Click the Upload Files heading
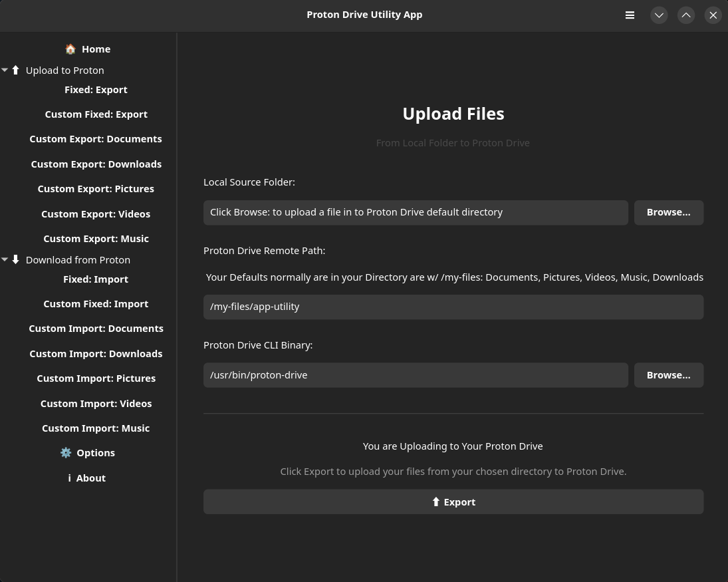This screenshot has width=728, height=582. click(x=453, y=114)
